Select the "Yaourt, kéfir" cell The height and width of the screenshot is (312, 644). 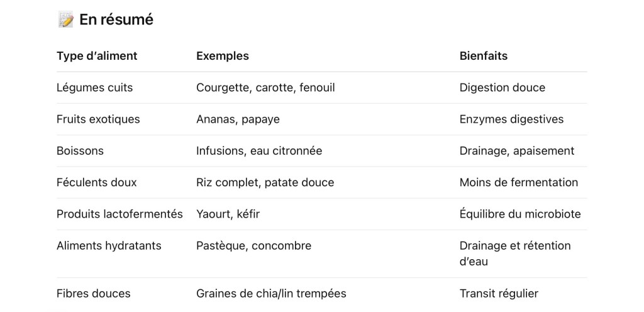(228, 214)
